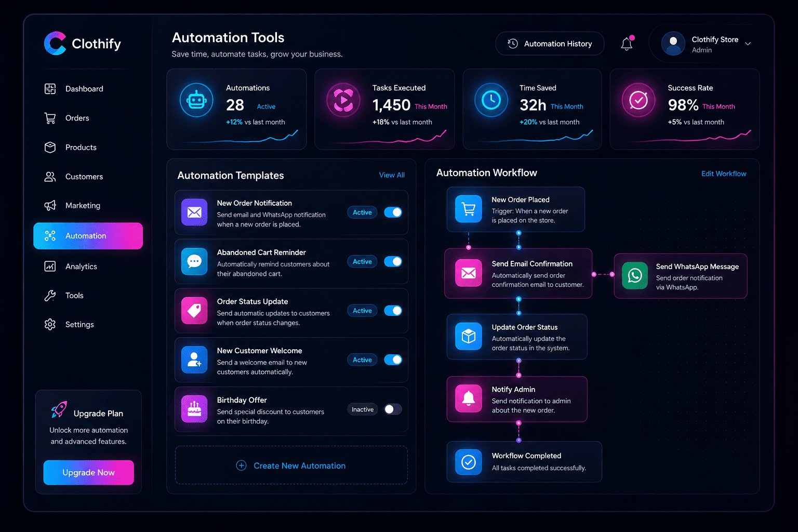Open the Automation History button
Screen dimensions: 798x532
[x=550, y=44]
